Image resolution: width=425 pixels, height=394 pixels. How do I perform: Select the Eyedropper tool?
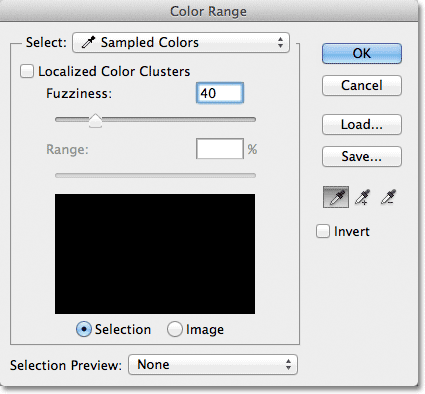coord(336,197)
